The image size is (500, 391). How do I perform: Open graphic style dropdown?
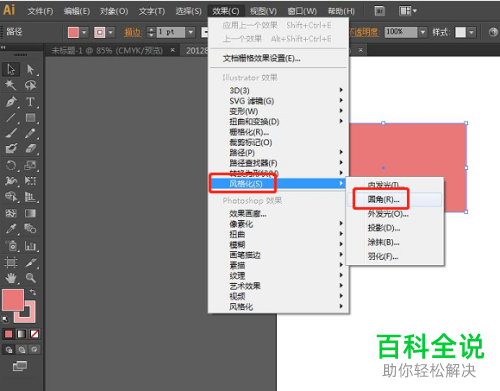point(471,32)
